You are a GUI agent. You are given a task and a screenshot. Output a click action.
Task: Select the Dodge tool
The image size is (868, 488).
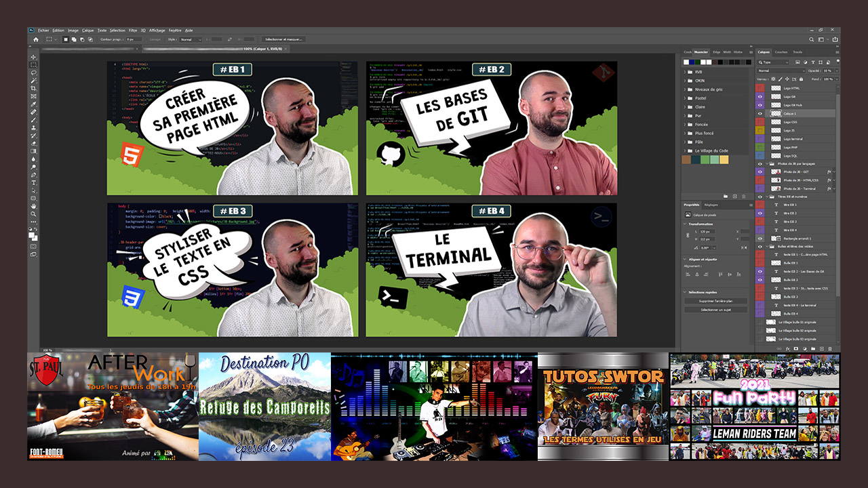pyautogui.click(x=33, y=167)
